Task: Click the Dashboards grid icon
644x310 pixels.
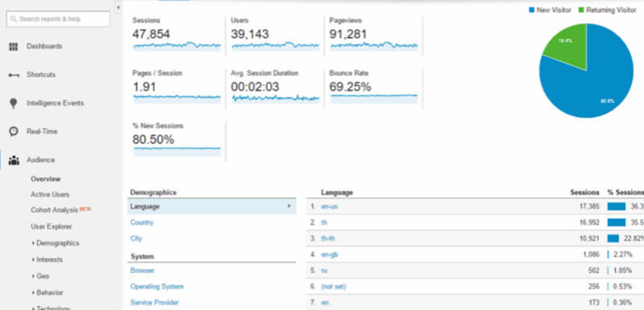Action: click(x=13, y=46)
